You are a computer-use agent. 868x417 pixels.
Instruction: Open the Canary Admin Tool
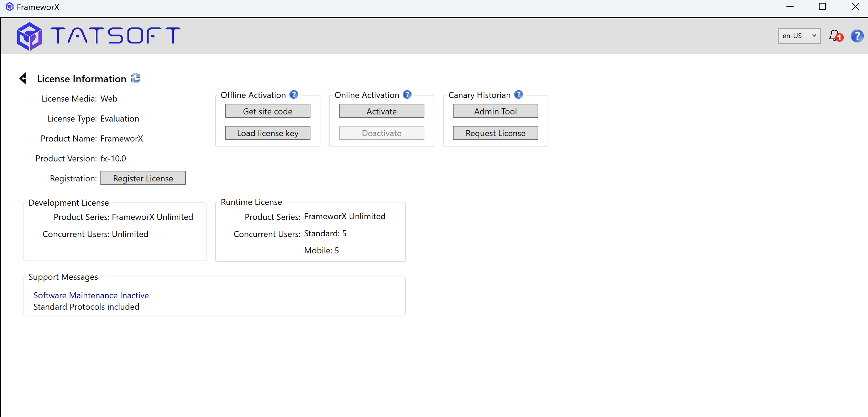click(496, 111)
